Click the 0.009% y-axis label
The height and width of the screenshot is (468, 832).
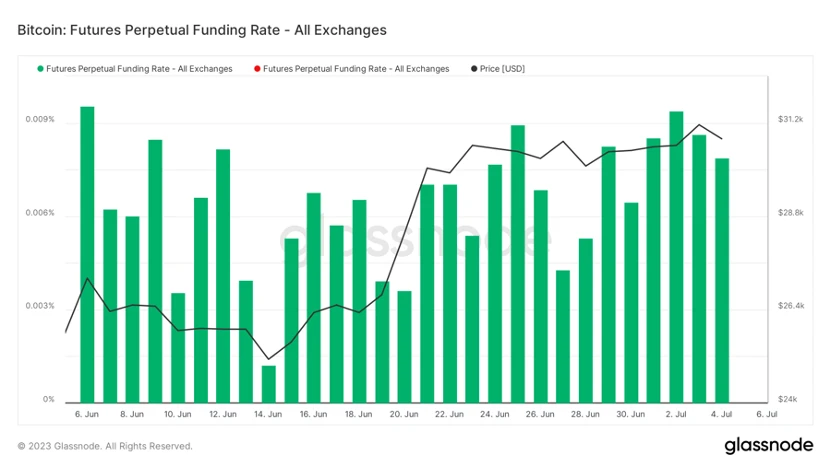tap(42, 120)
